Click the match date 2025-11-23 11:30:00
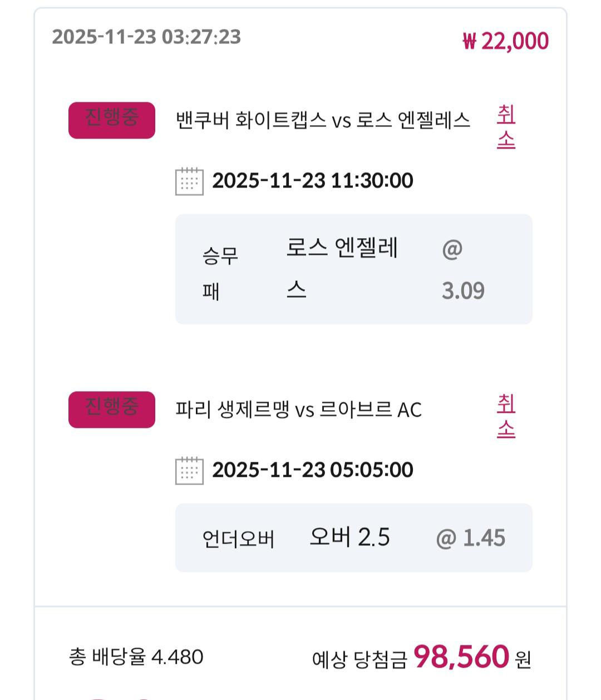 click(312, 181)
